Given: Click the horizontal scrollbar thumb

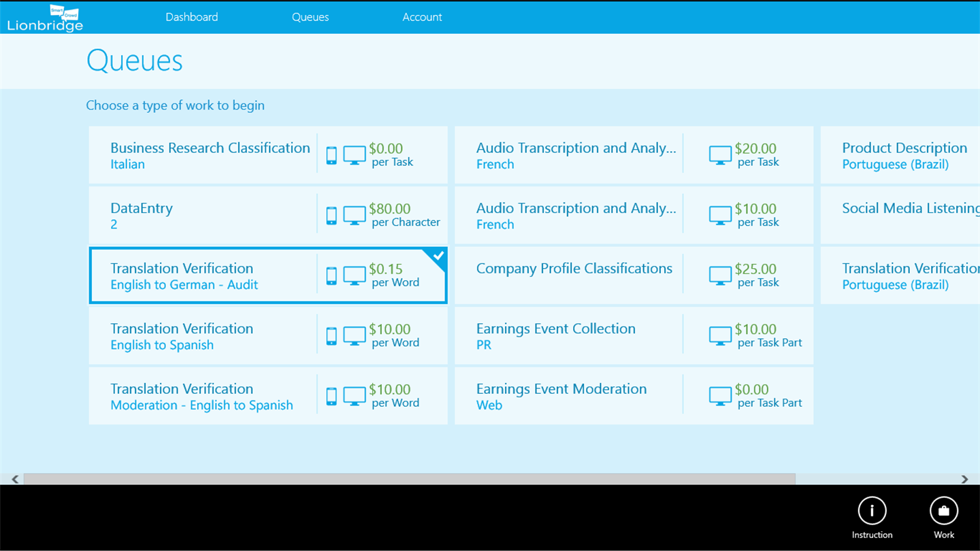Looking at the screenshot, I should click(x=409, y=479).
